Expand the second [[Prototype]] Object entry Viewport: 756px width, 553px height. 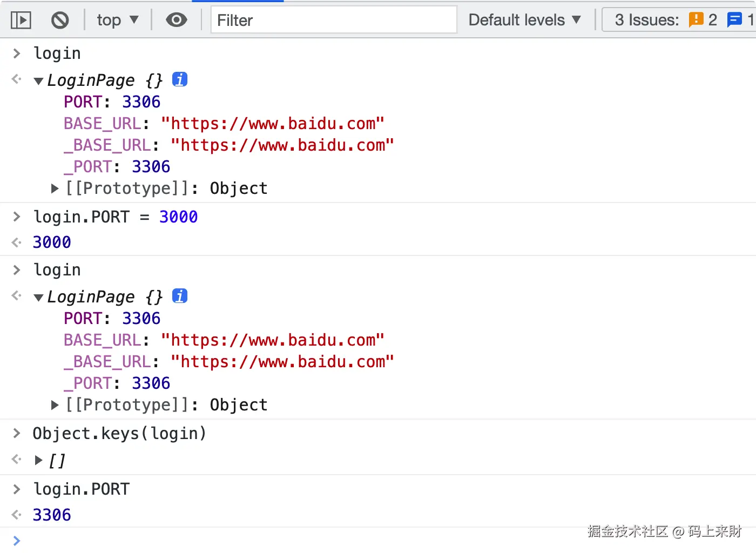[55, 405]
